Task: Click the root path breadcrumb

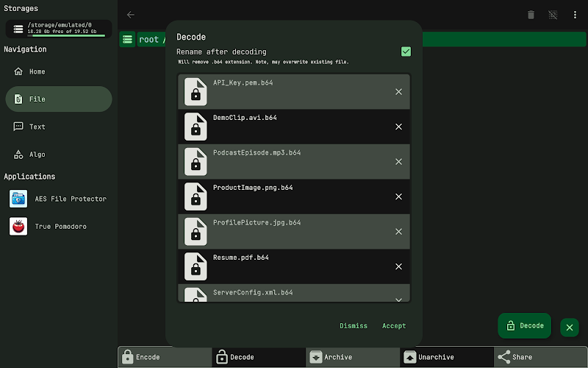Action: pyautogui.click(x=149, y=40)
